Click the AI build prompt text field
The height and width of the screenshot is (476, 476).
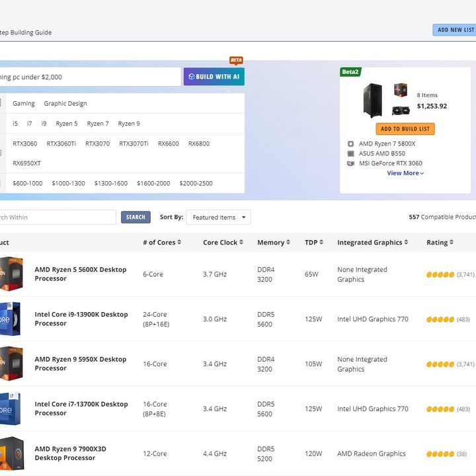(x=90, y=77)
